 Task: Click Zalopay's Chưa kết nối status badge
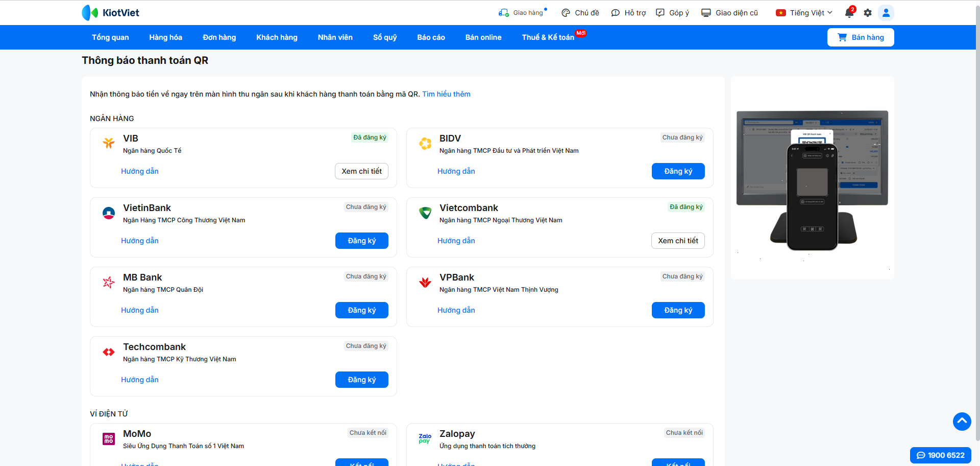coord(684,433)
